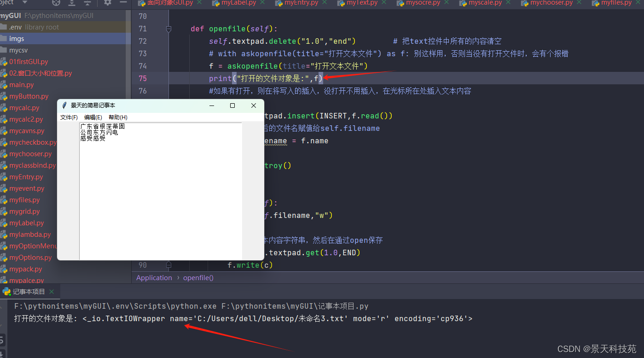Click the askopenfile assignment on line 74

pos(288,66)
